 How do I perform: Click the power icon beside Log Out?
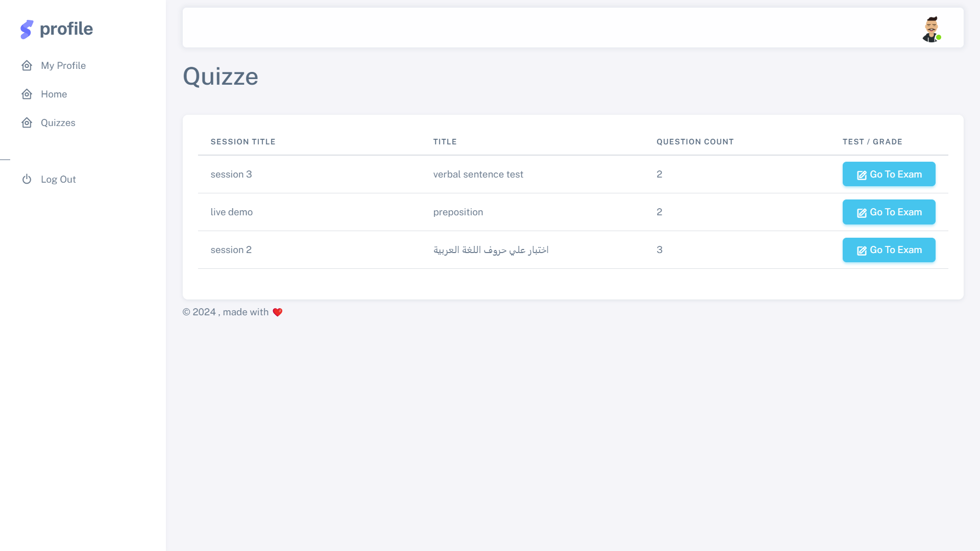coord(27,180)
